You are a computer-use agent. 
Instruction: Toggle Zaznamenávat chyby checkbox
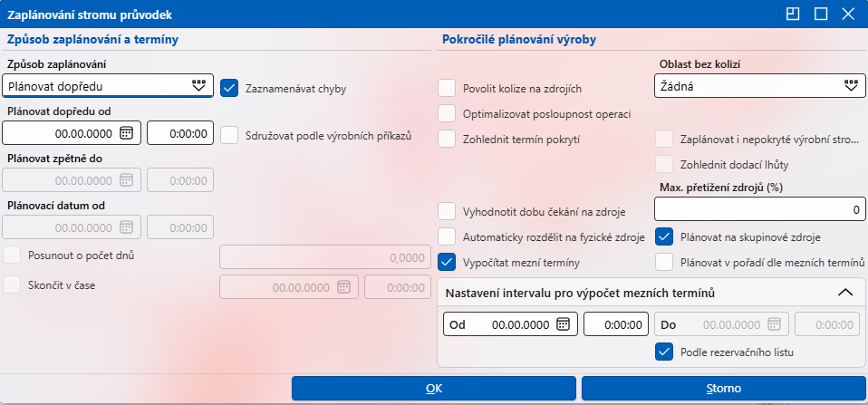(228, 89)
